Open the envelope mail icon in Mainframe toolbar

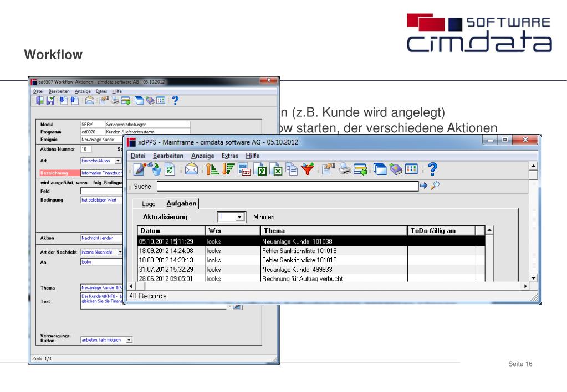191,169
